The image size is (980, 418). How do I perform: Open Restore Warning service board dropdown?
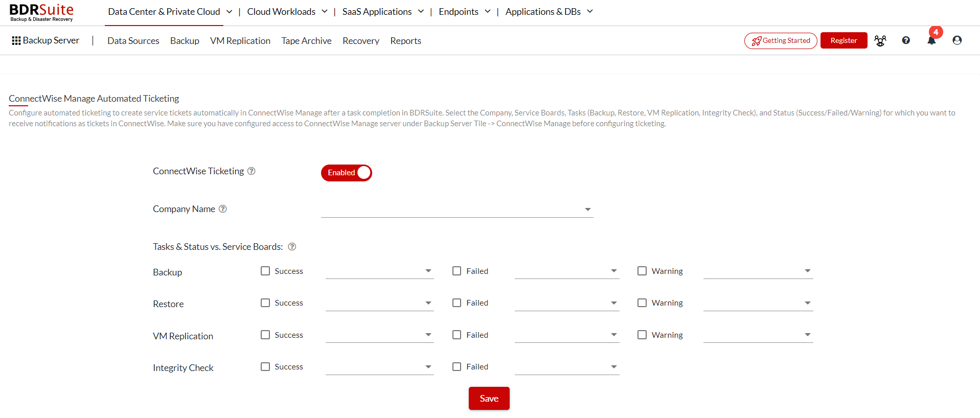coord(758,303)
